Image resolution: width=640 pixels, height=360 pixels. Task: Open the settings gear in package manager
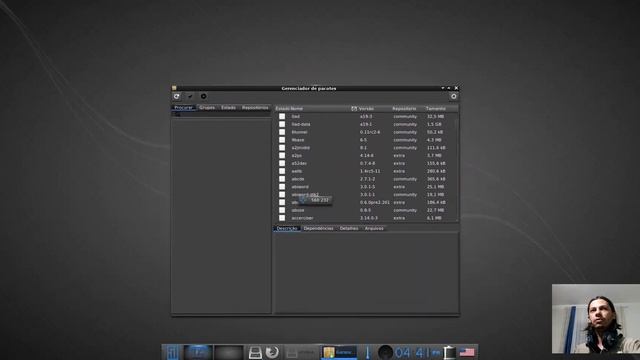(453, 96)
